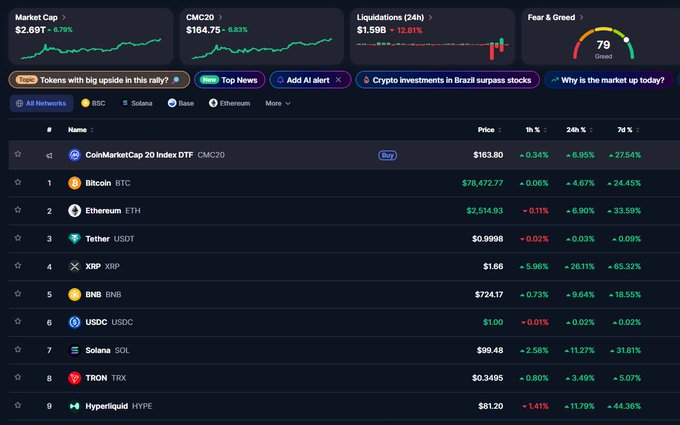This screenshot has width=680, height=425.
Task: Open Liquidations (24h) chevron
Action: click(x=430, y=17)
